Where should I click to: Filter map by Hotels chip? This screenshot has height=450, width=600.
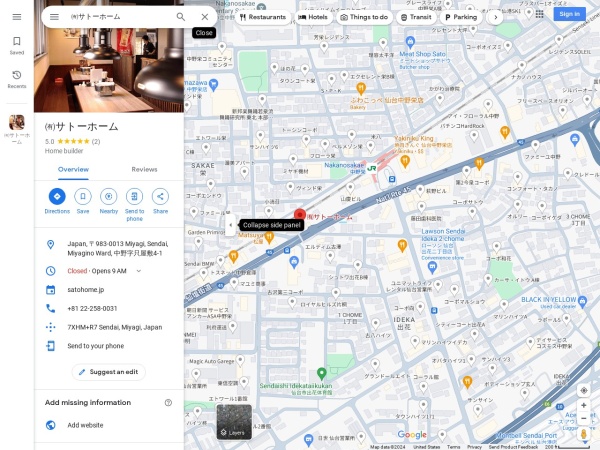313,17
